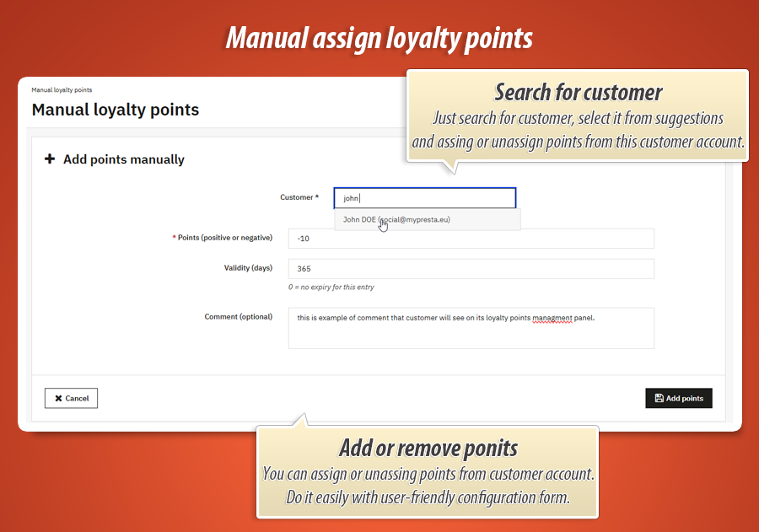This screenshot has height=532, width=759.
Task: Click the Manual loyalty points page heading
Action: [x=115, y=110]
